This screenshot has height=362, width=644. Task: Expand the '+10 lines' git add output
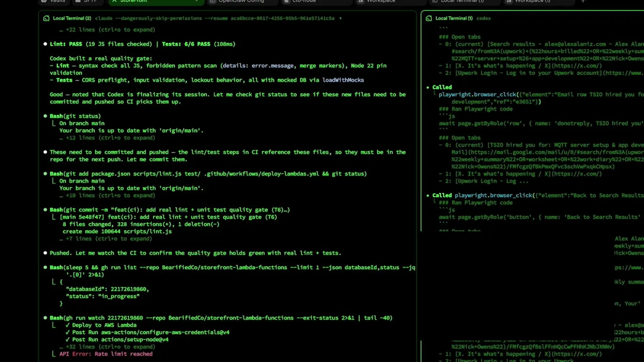[x=107, y=196]
